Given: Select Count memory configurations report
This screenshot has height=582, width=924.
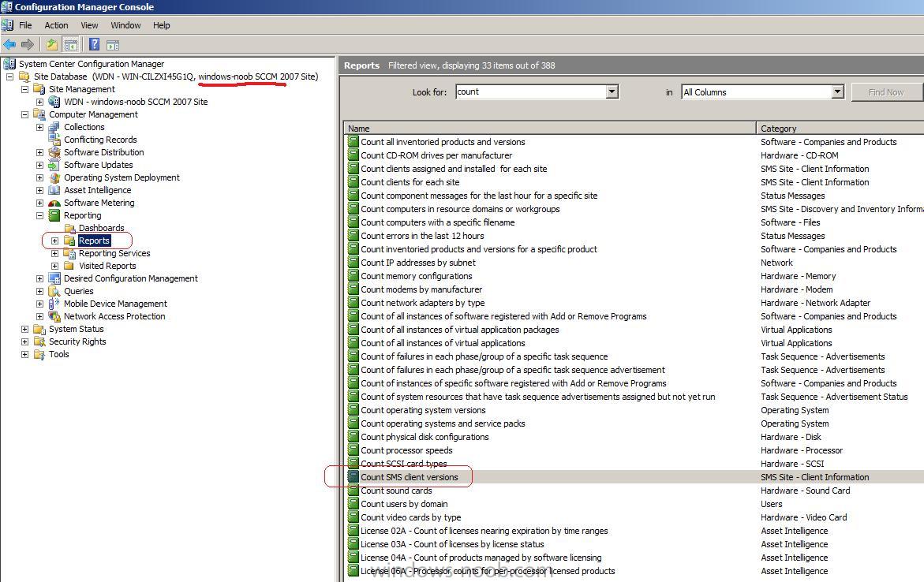Looking at the screenshot, I should coord(416,276).
